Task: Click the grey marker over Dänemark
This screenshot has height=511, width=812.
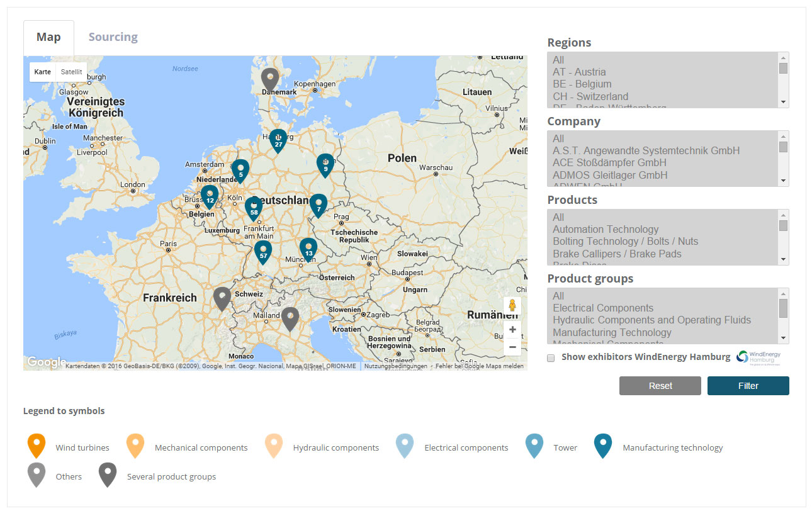Action: [270, 79]
